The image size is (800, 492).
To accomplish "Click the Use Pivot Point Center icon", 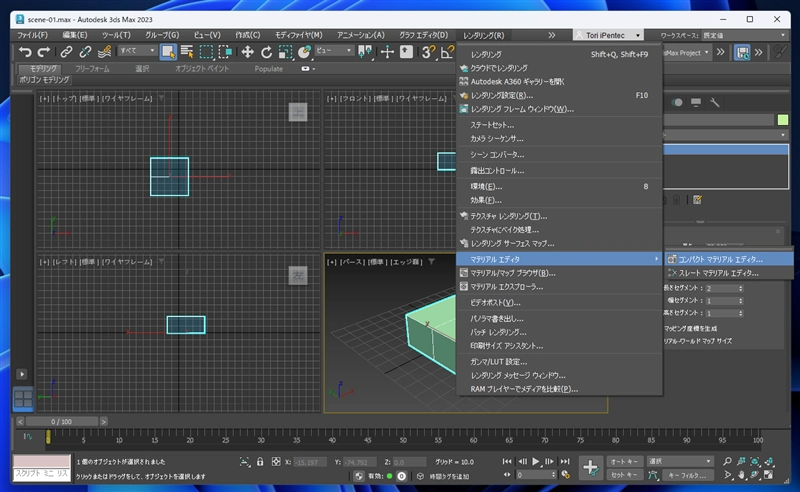I will (365, 52).
